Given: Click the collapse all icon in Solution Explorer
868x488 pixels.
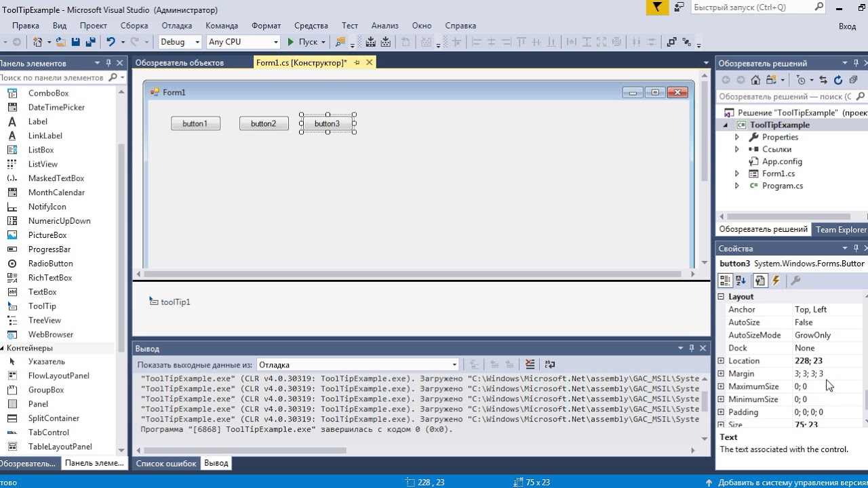Looking at the screenshot, I should [x=853, y=80].
